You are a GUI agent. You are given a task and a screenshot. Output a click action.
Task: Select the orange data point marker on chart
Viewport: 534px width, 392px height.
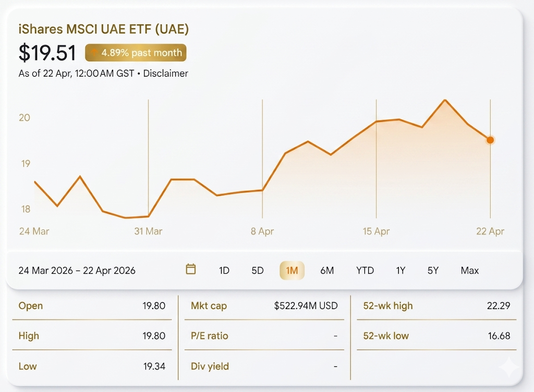(490, 140)
